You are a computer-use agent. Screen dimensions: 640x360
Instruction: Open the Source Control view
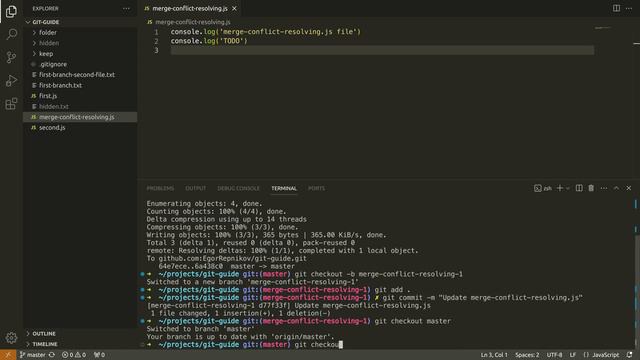(11, 57)
